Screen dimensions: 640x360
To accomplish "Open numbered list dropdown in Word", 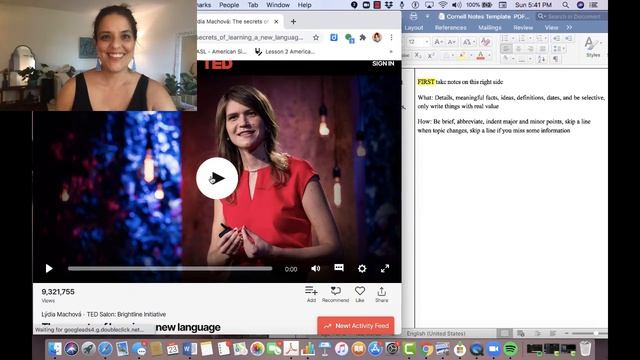I will point(530,38).
